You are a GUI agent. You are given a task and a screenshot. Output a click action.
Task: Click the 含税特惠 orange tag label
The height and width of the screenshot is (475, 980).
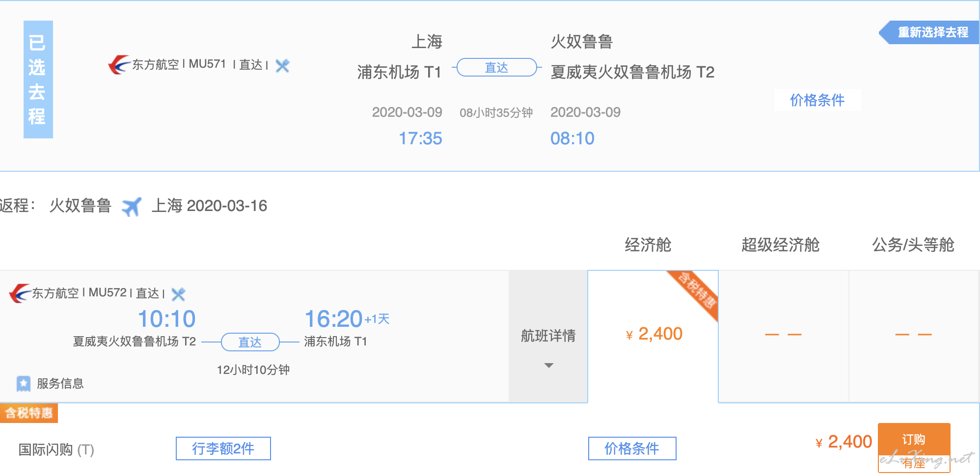[x=29, y=413]
